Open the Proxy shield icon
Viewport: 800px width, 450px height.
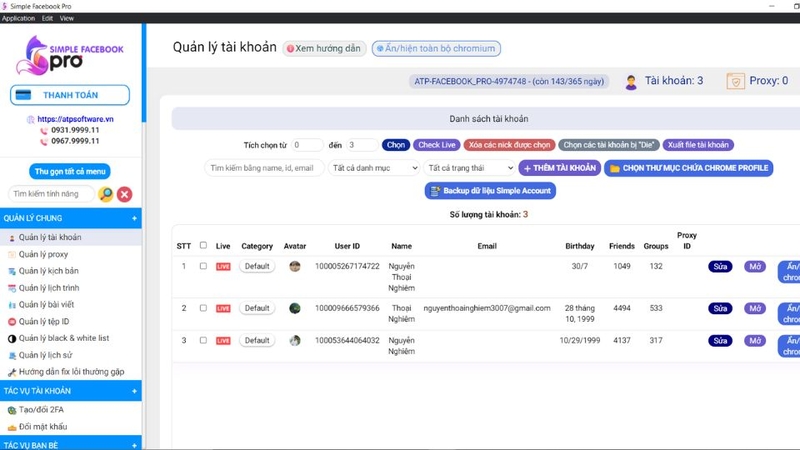(735, 81)
